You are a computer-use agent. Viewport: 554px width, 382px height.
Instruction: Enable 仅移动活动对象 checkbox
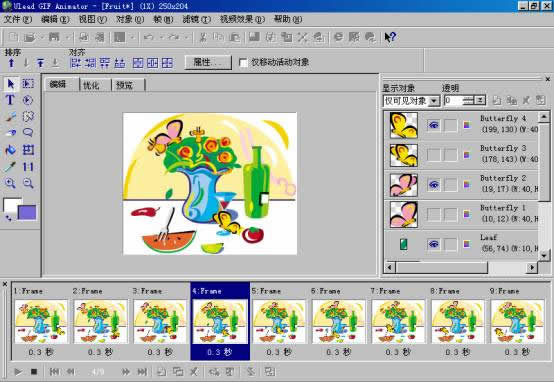click(x=243, y=63)
